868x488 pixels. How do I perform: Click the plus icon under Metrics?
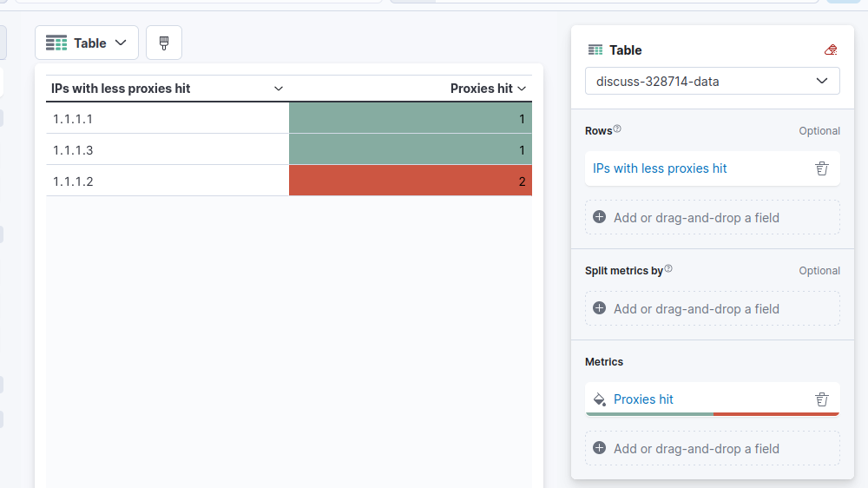click(x=599, y=448)
